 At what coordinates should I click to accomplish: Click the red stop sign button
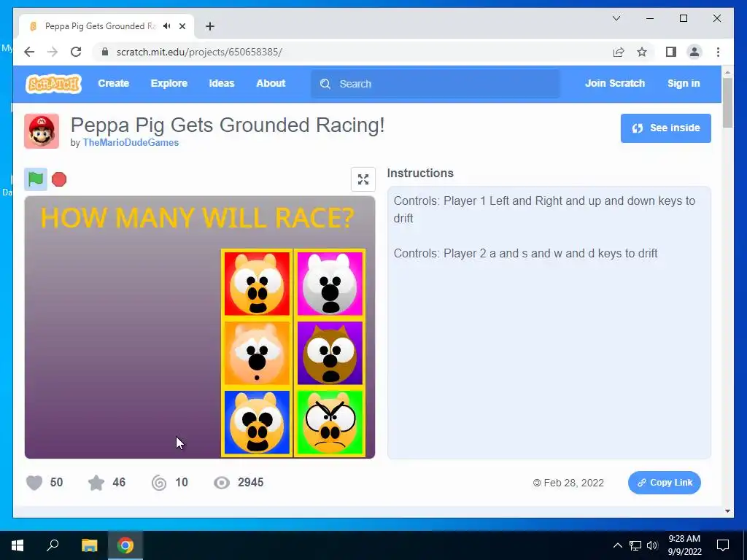click(x=59, y=179)
